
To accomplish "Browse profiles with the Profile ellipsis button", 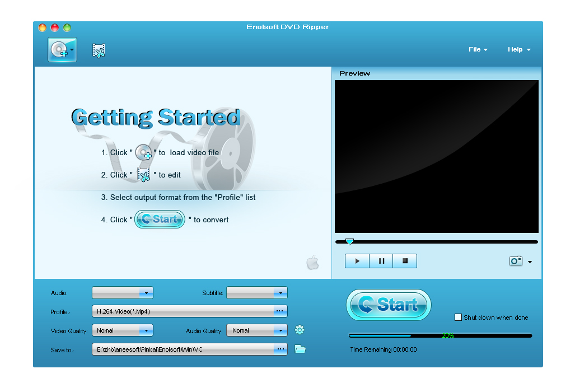I will (x=280, y=311).
